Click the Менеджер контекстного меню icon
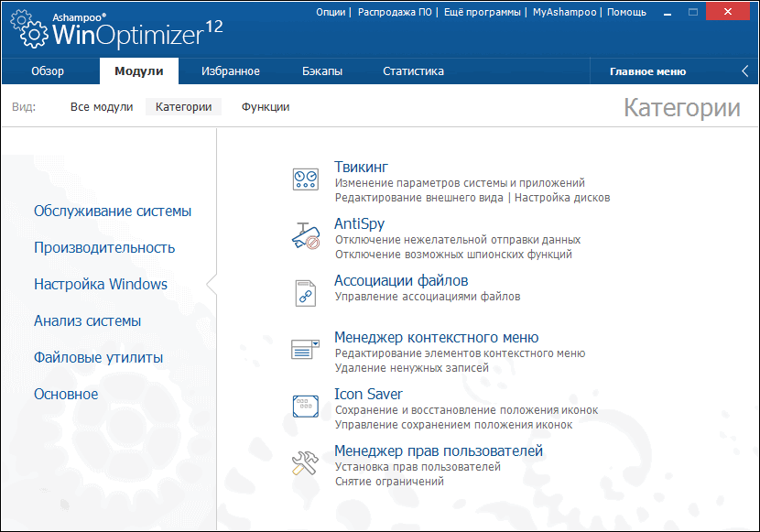 (x=305, y=350)
